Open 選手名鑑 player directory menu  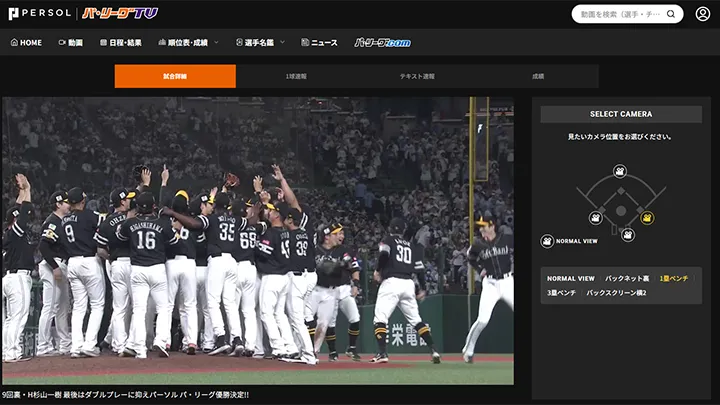click(255, 43)
